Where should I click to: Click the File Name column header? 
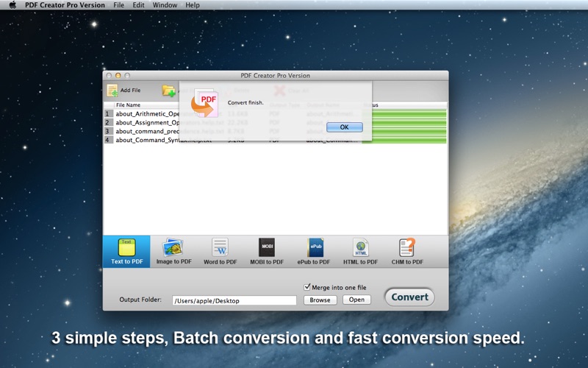pyautogui.click(x=128, y=105)
